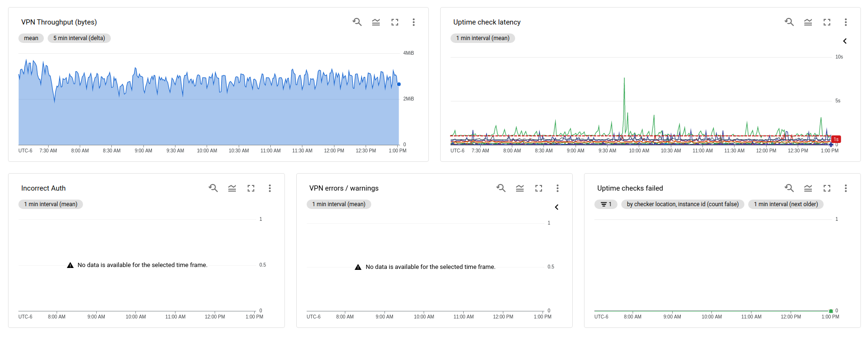Toggle legend on VPN errors / warnings chart
This screenshot has width=868, height=343.
[520, 188]
